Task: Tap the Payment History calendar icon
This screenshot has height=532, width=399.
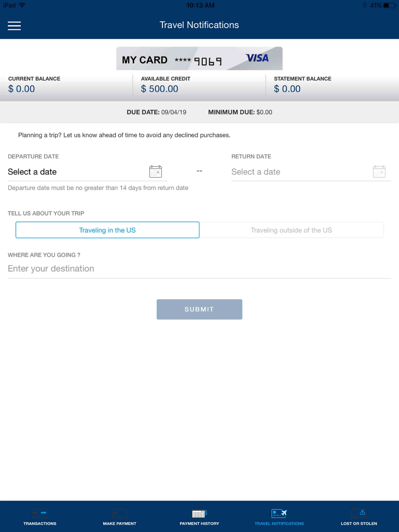Action: click(x=199, y=513)
